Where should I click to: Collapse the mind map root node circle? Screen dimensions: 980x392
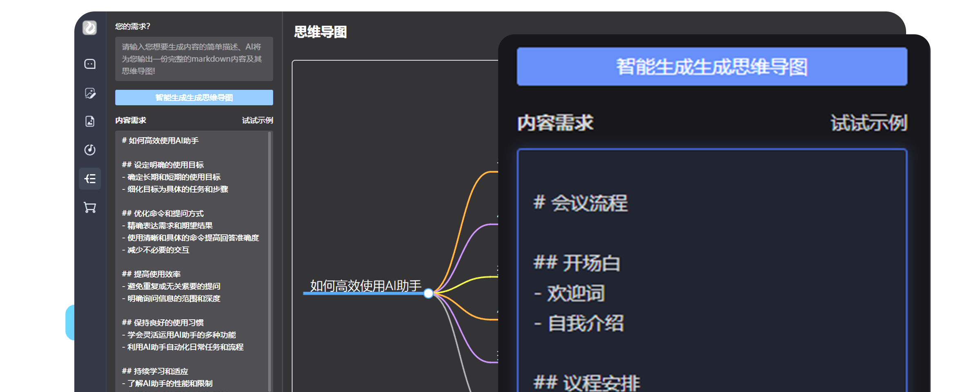[x=428, y=293]
